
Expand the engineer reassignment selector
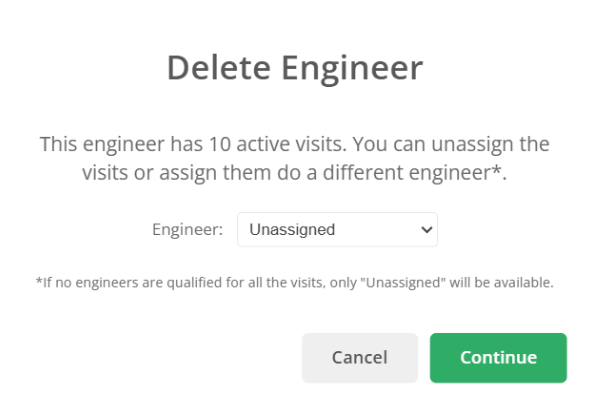(x=337, y=229)
